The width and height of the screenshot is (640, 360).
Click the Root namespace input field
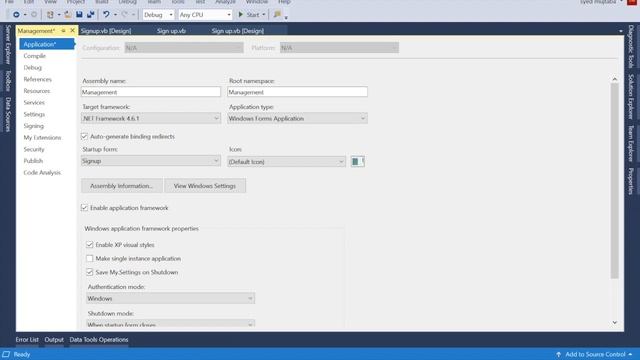tap(297, 92)
